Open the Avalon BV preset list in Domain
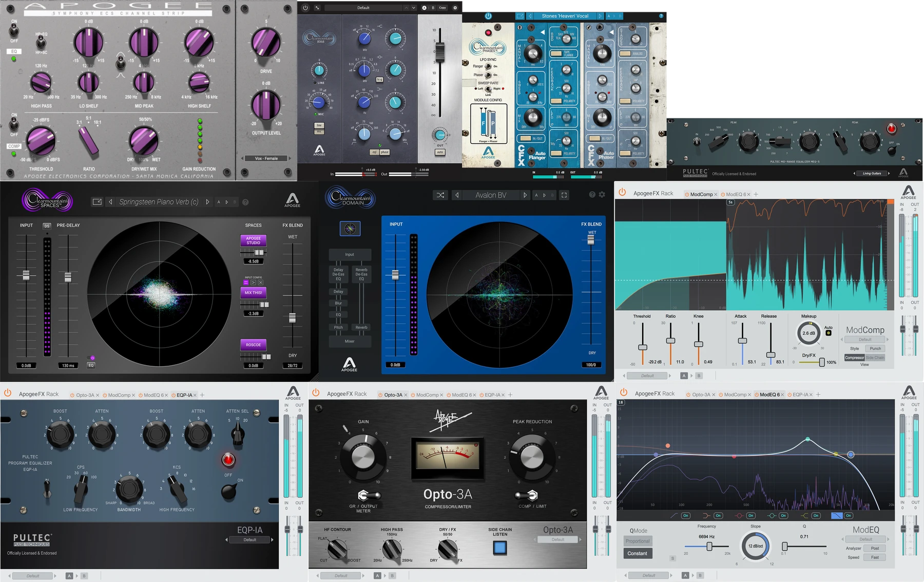The image size is (924, 582). click(491, 195)
